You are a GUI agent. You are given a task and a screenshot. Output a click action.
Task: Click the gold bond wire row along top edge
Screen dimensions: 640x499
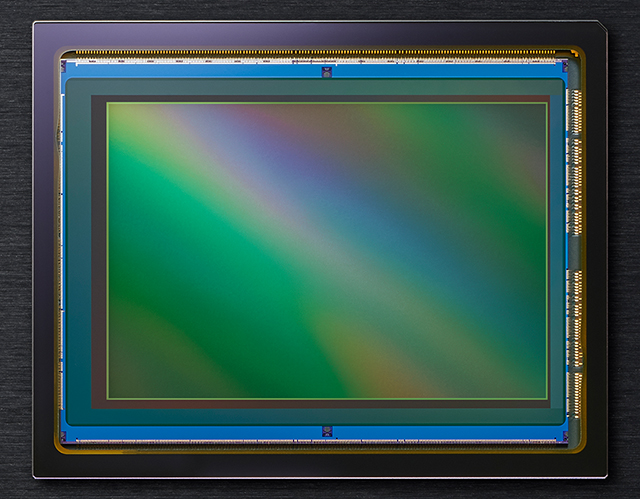(320, 52)
